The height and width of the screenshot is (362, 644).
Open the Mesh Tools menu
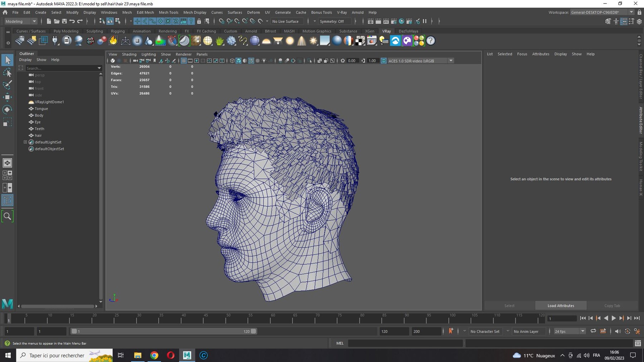point(169,12)
